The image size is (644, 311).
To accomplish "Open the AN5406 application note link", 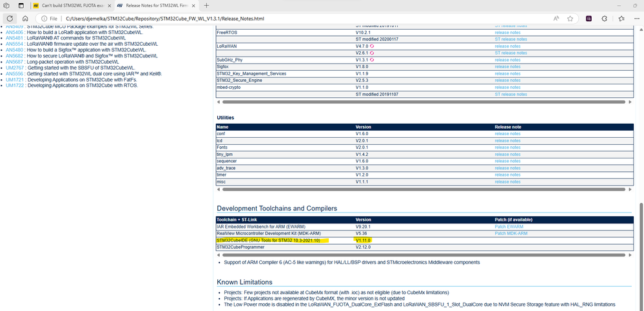I will point(15,32).
